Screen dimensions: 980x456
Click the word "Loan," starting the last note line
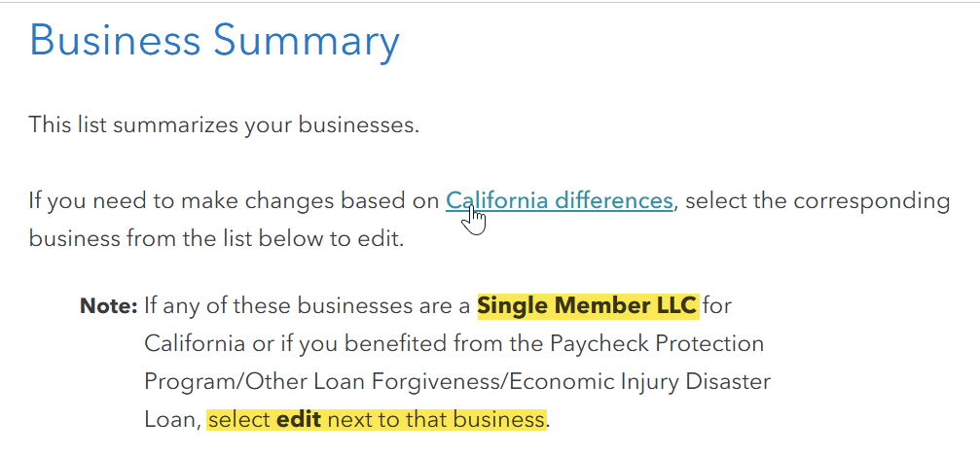[173, 420]
